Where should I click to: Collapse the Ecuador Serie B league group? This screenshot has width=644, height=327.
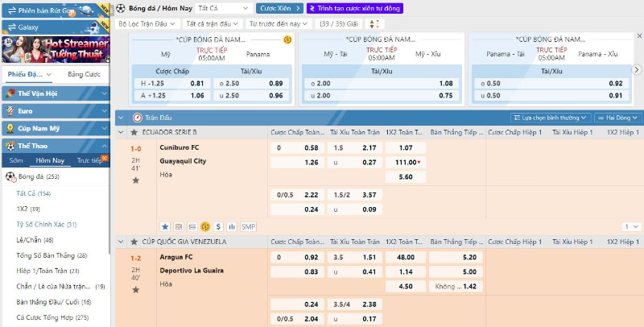coord(122,131)
